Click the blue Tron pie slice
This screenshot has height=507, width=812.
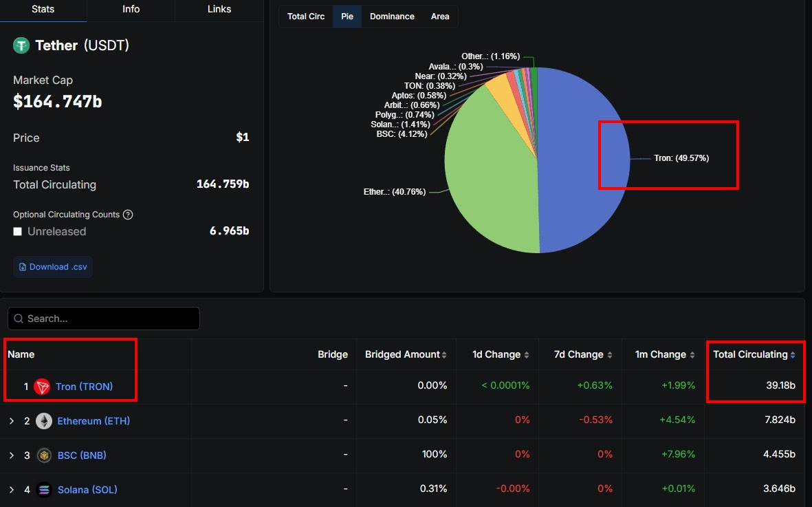(585, 160)
